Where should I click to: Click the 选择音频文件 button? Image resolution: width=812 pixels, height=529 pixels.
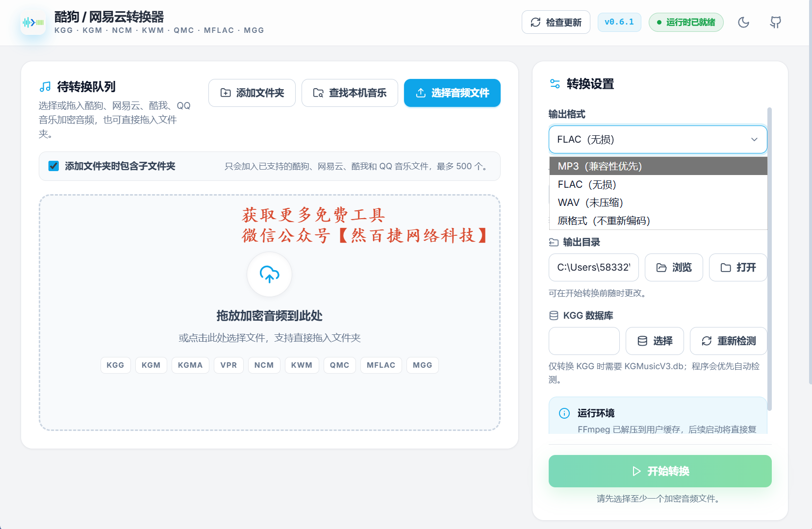click(452, 93)
